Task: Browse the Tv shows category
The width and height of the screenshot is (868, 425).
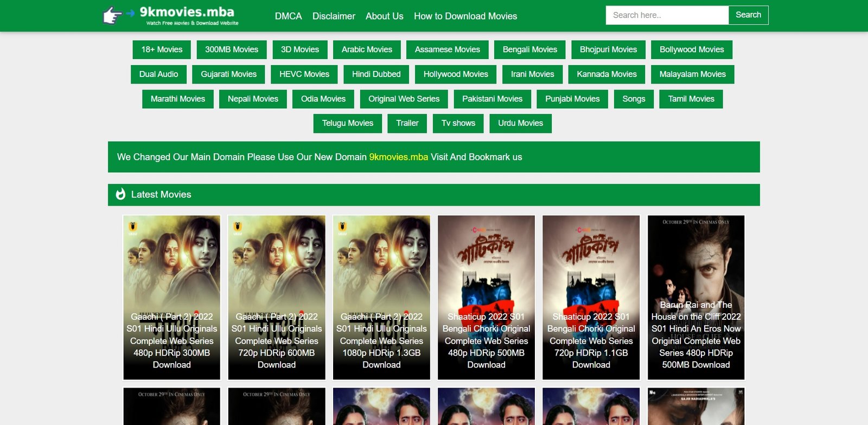Action: click(458, 123)
